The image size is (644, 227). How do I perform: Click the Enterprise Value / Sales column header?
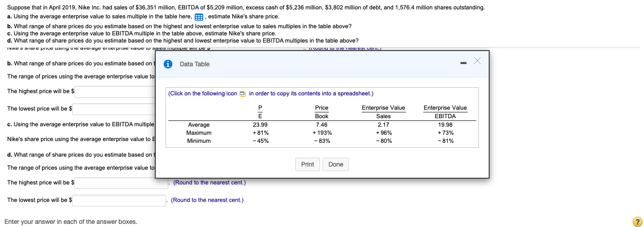[x=383, y=112]
